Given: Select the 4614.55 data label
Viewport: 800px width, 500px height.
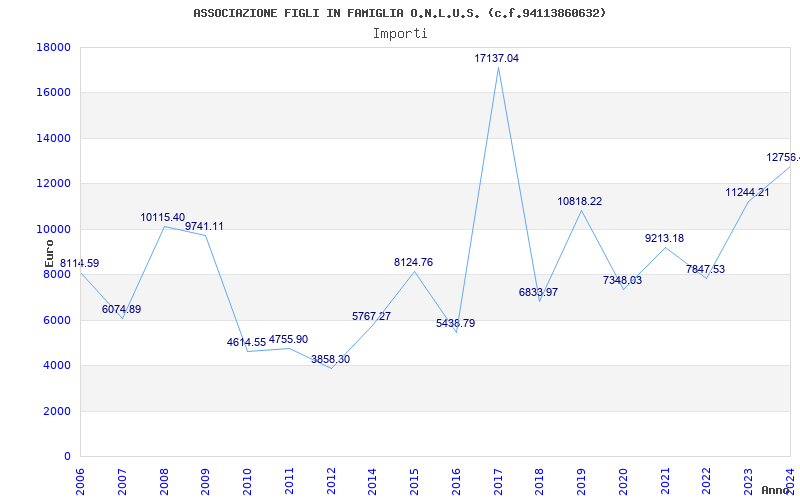Looking at the screenshot, I should tap(246, 342).
